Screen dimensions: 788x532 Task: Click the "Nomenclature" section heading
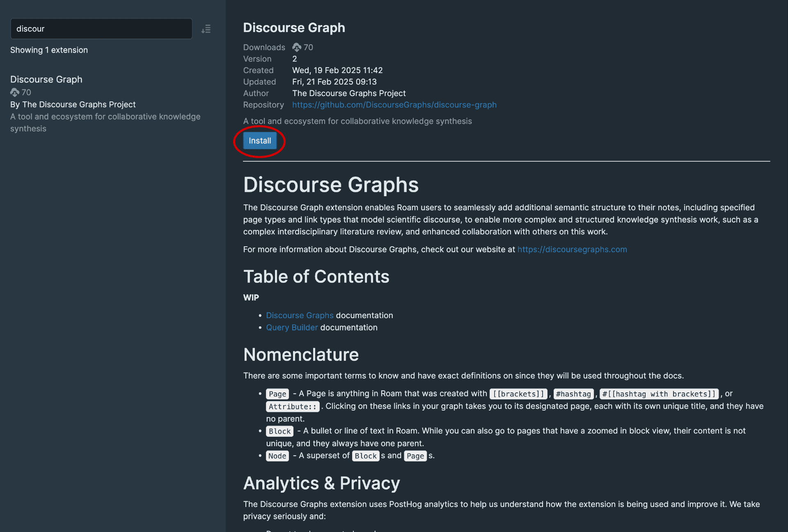[x=301, y=355]
